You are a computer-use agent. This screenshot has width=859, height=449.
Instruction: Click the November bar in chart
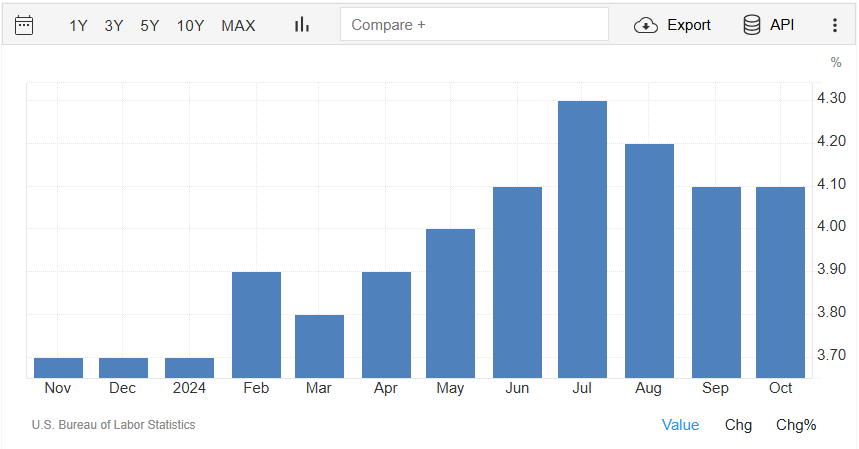[58, 368]
